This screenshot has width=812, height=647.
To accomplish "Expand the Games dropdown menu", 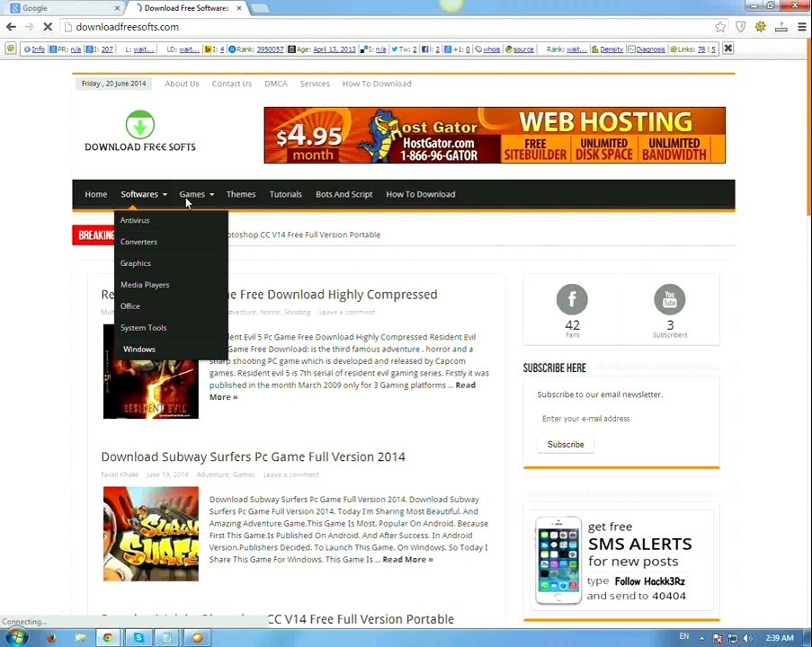I will coord(196,194).
